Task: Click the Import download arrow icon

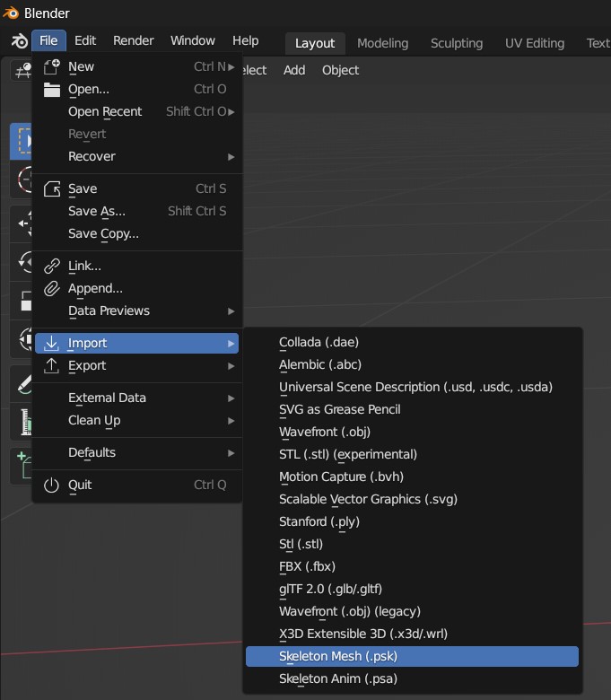Action: coord(52,343)
